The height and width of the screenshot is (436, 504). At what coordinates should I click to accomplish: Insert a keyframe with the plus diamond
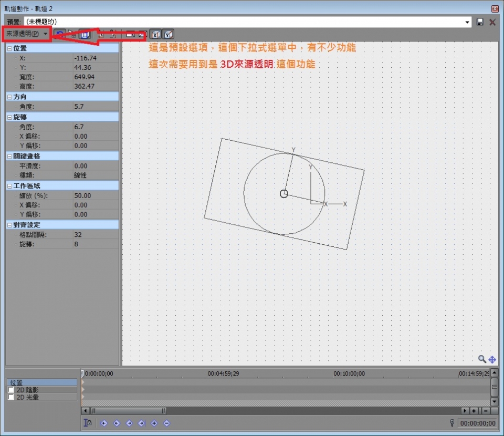[x=154, y=423]
